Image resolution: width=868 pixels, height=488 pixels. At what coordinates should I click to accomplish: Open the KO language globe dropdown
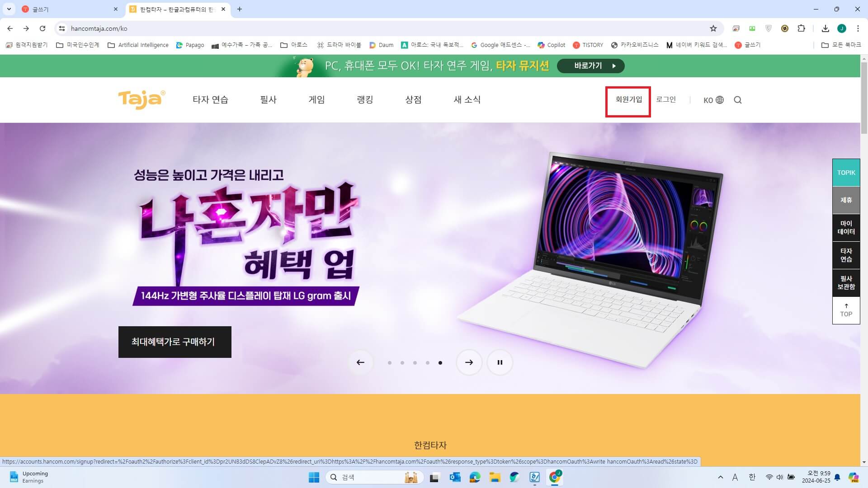click(713, 100)
